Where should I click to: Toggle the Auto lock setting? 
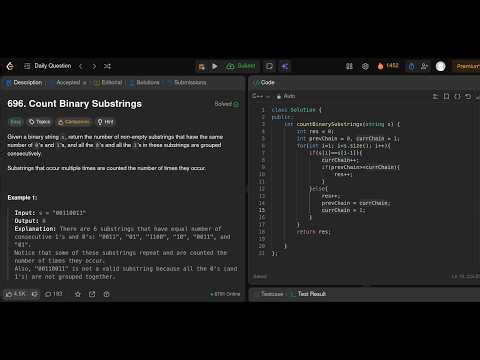tap(286, 96)
